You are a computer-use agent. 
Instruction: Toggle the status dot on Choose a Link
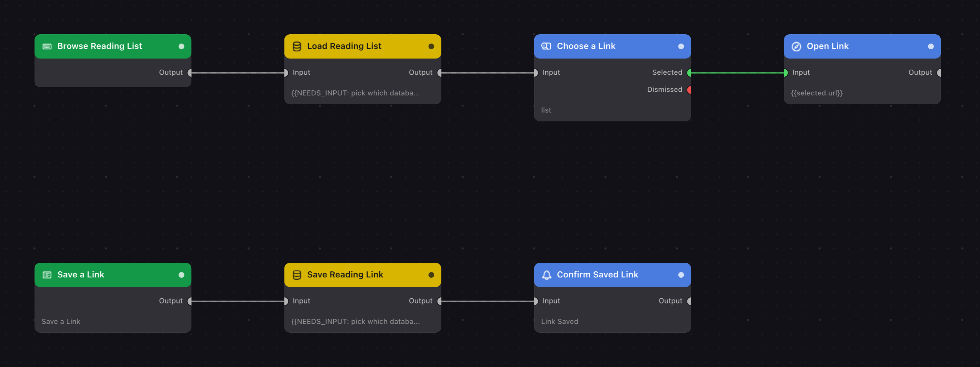681,46
